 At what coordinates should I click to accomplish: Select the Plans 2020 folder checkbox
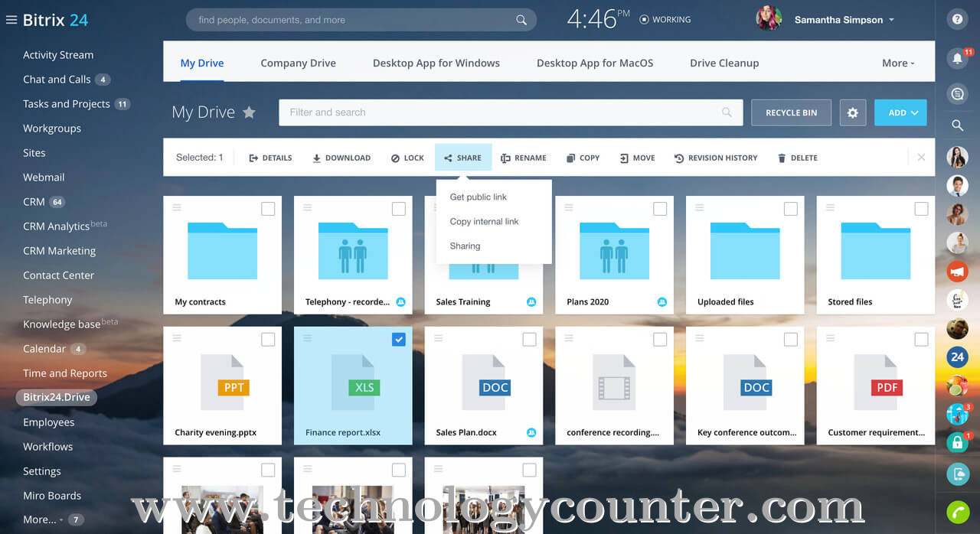point(660,209)
